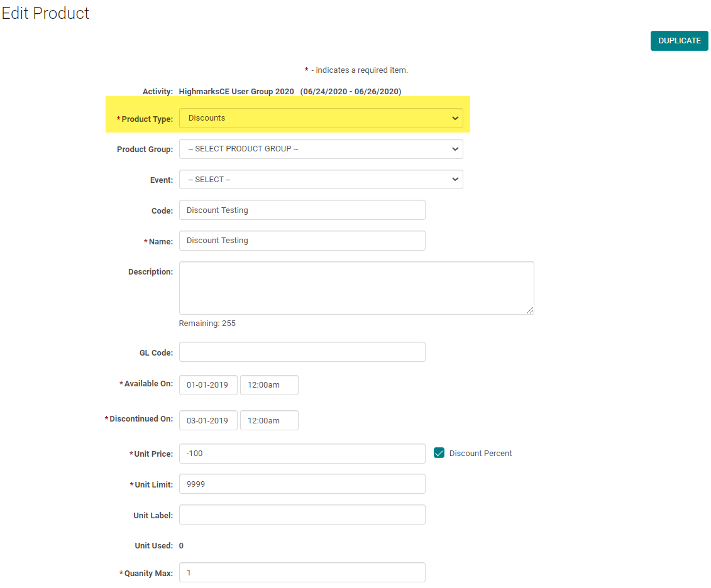711x588 pixels.
Task: Grab the Description box resize handle
Action: pyautogui.click(x=531, y=310)
